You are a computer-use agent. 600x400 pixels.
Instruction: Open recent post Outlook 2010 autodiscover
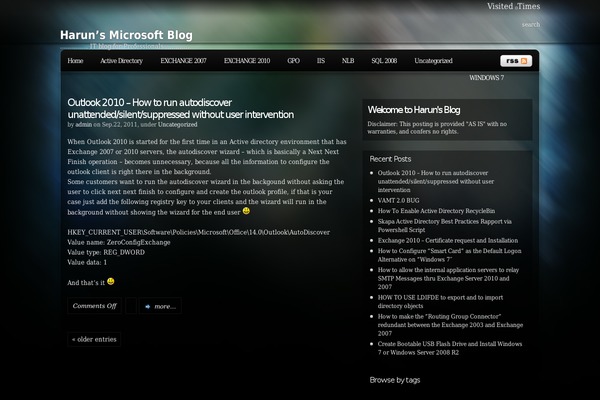[x=435, y=181]
